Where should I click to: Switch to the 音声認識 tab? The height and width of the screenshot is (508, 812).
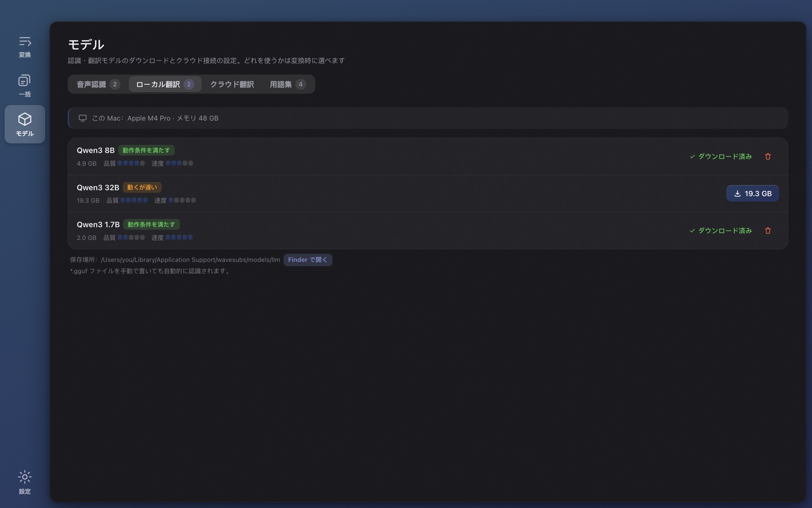[98, 84]
